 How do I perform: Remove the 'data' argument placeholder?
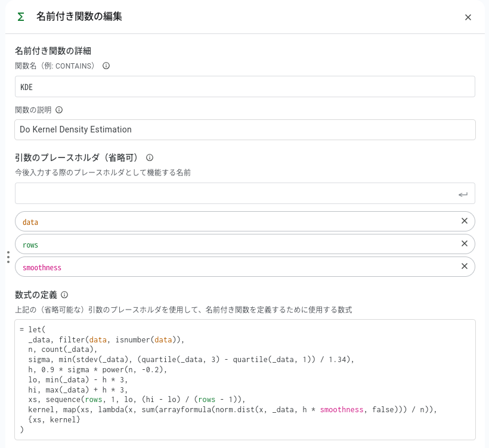(465, 221)
